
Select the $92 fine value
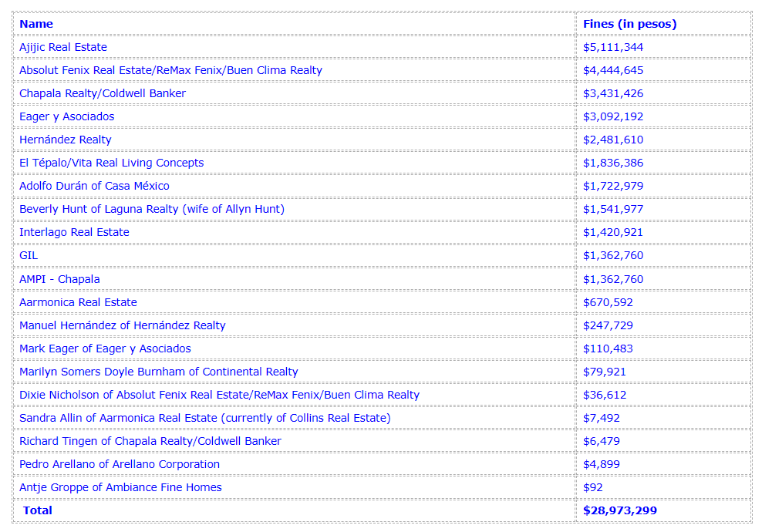point(593,487)
